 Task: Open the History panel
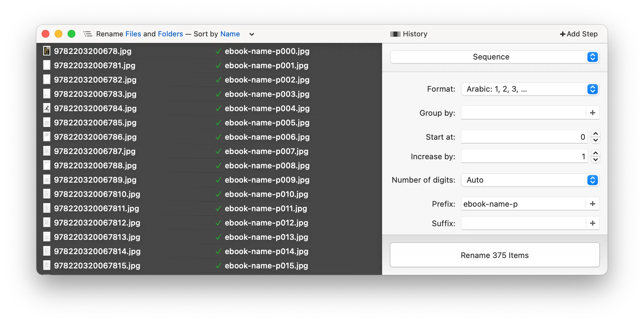[x=409, y=34]
